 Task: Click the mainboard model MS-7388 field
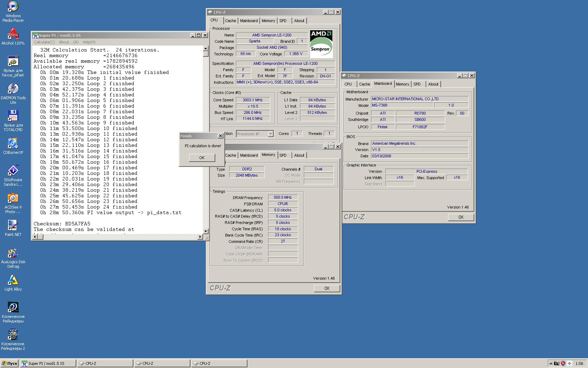[402, 105]
